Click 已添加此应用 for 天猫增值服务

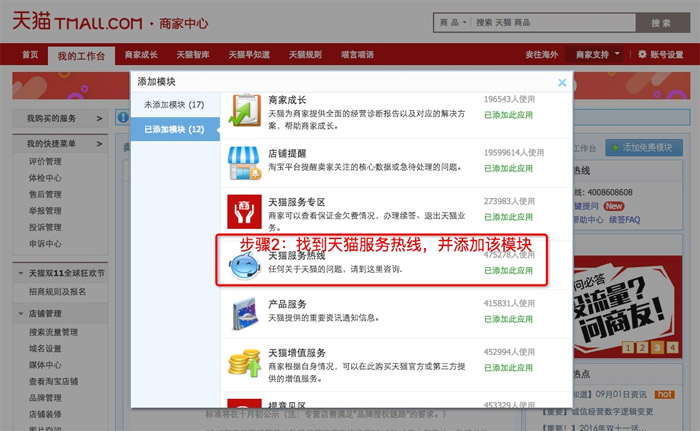508,368
